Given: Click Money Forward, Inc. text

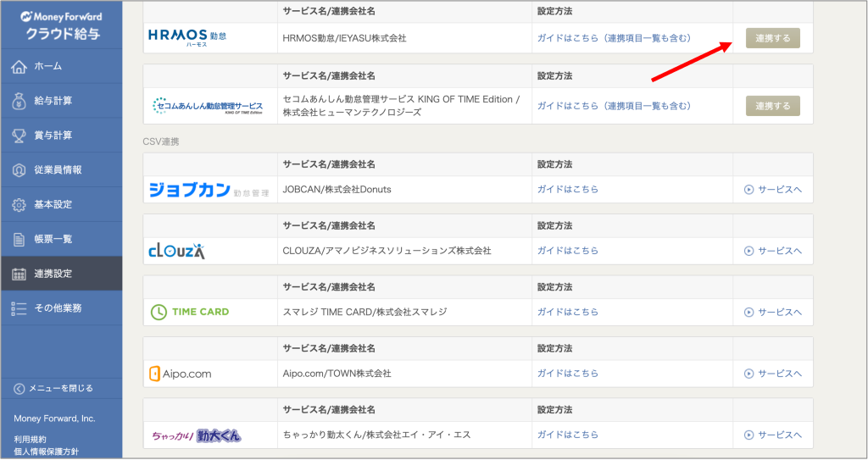Looking at the screenshot, I should pos(54,419).
